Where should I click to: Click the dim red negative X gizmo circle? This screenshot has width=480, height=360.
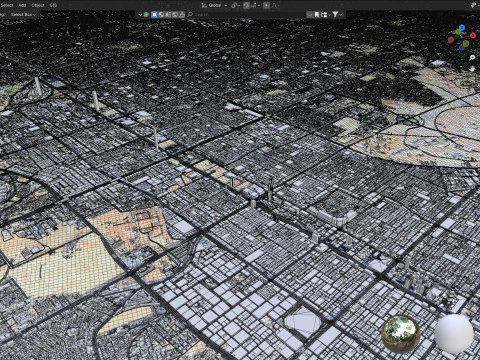click(451, 40)
